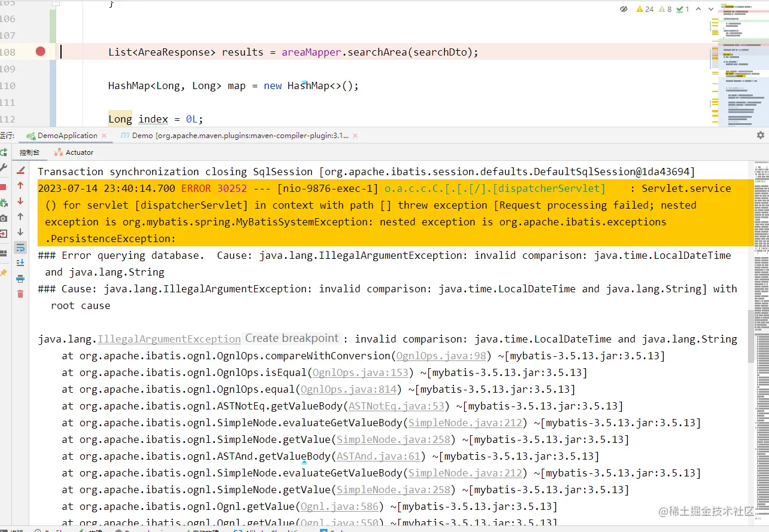Close the DemoApplication run tab
This screenshot has height=532, width=769.
[x=105, y=136]
